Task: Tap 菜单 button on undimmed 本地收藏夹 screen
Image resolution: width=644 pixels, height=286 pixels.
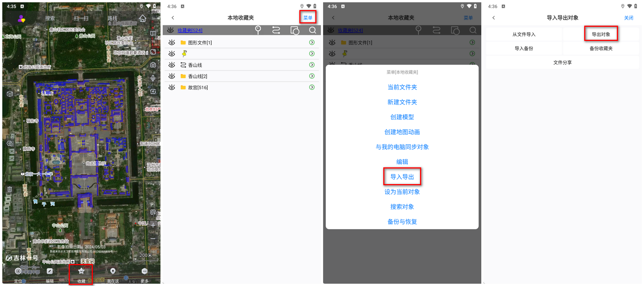Action: (x=308, y=18)
